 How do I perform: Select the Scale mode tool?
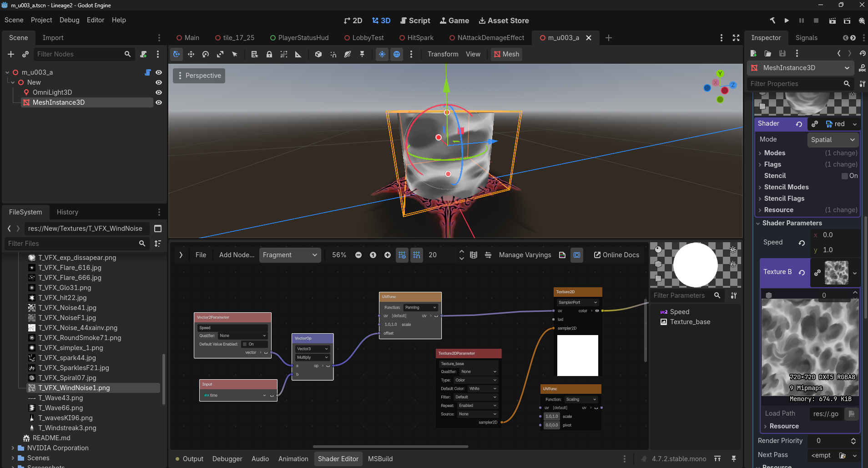(220, 54)
